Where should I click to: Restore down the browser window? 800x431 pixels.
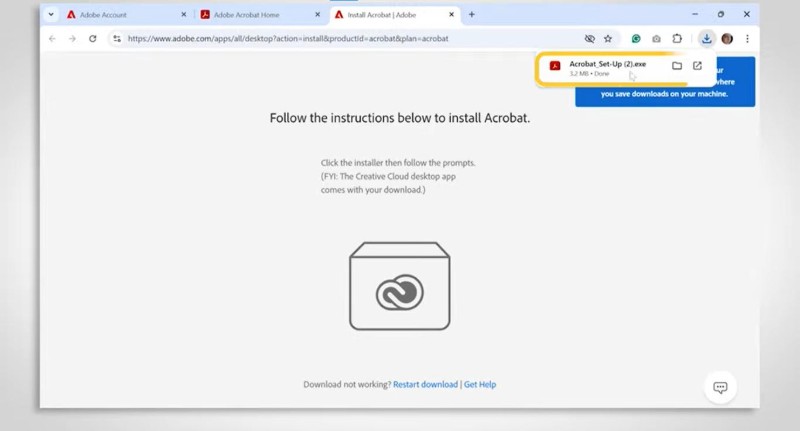[x=720, y=14]
